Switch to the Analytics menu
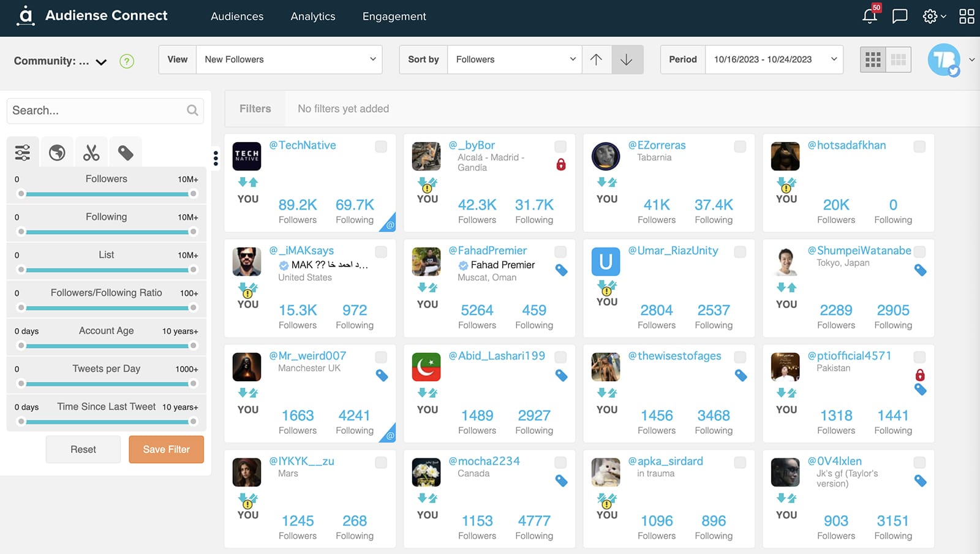The height and width of the screenshot is (554, 980). click(x=313, y=17)
